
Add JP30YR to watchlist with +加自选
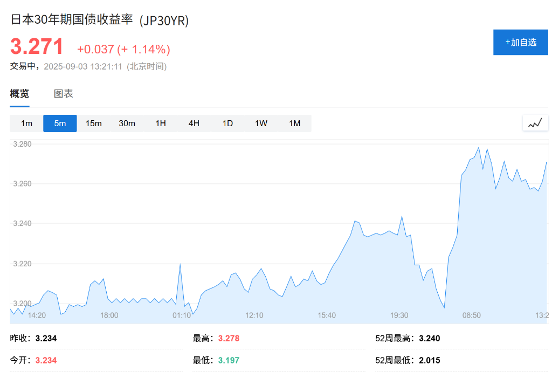520,42
